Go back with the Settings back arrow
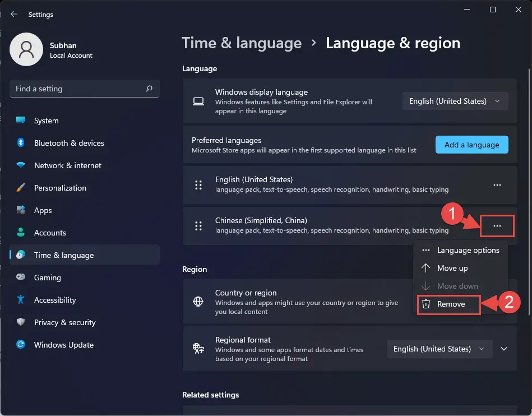This screenshot has height=416, width=532. (x=14, y=14)
